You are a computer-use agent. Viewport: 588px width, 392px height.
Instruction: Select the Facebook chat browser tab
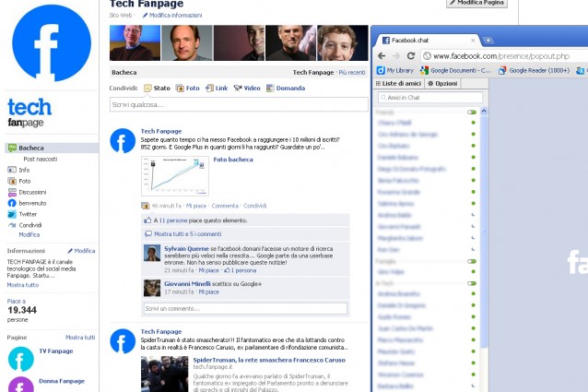[427, 41]
